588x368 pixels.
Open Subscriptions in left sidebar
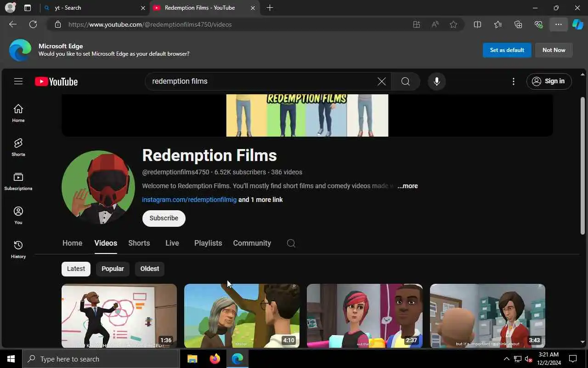(18, 181)
